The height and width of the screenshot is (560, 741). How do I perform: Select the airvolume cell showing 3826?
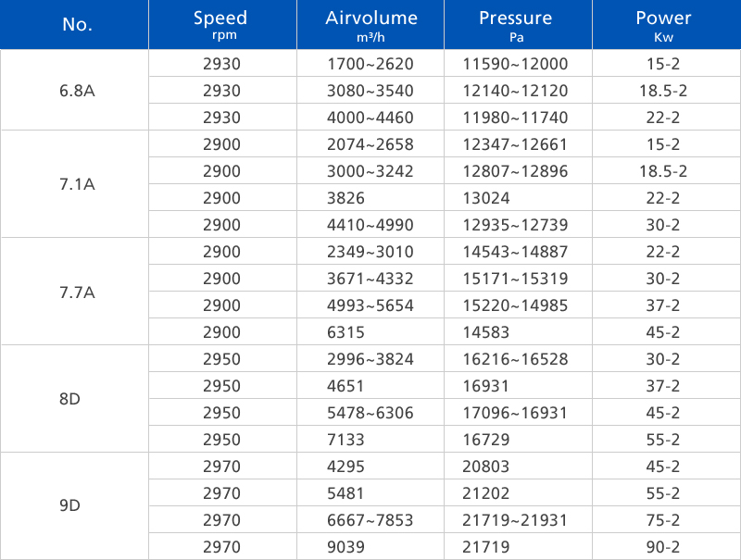(348, 198)
